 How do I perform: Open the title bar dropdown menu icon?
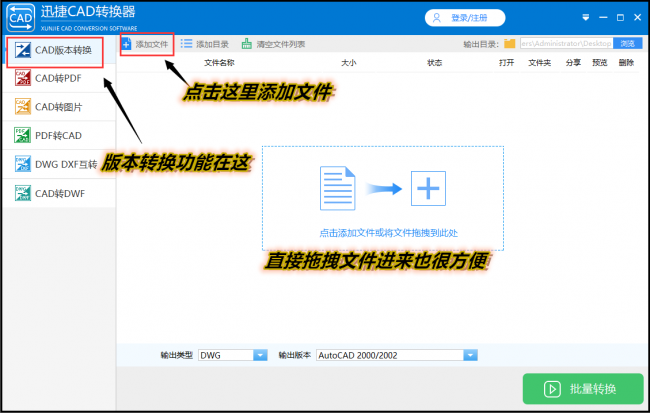click(586, 17)
